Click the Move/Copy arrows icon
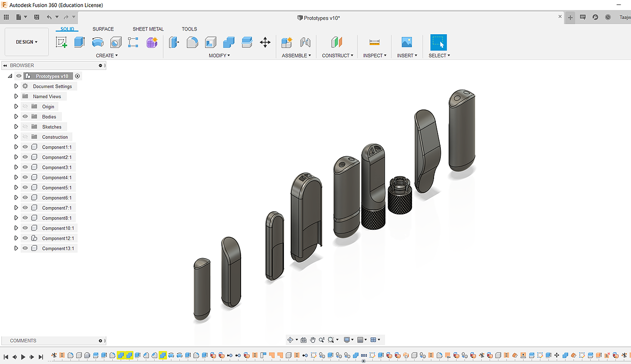 (265, 42)
